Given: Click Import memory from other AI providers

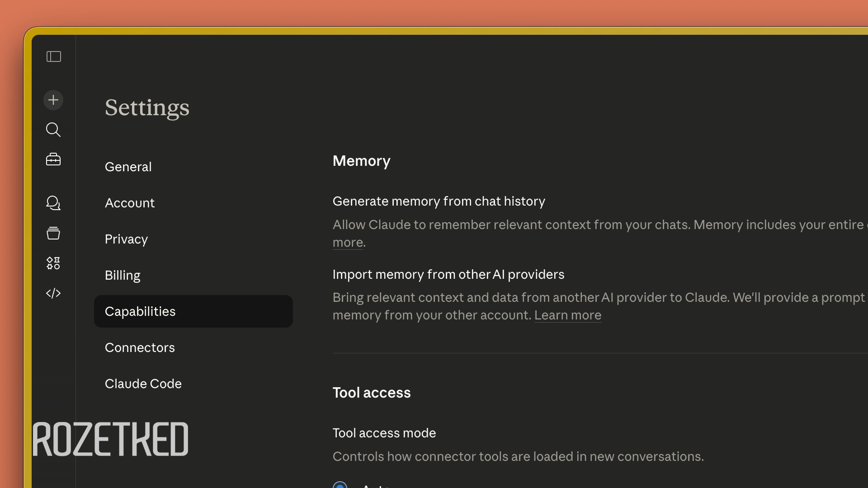Looking at the screenshot, I should click(x=448, y=274).
